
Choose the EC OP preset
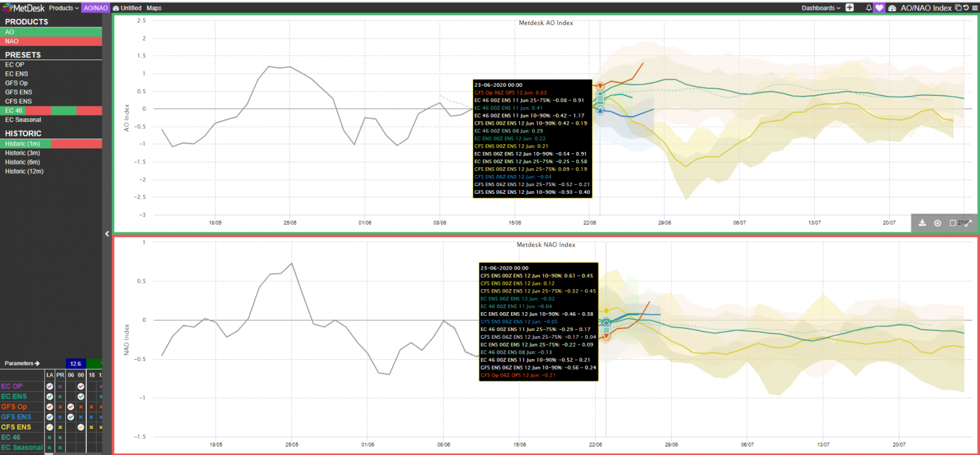pyautogui.click(x=52, y=64)
